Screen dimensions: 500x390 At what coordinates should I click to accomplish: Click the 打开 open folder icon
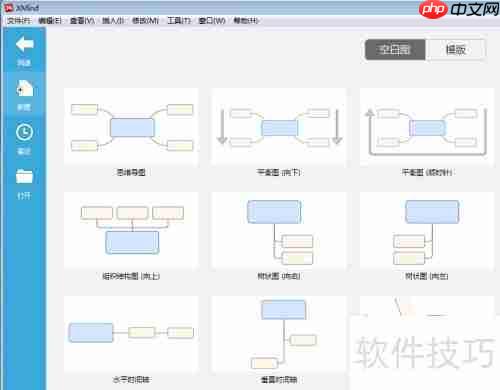pos(24,176)
